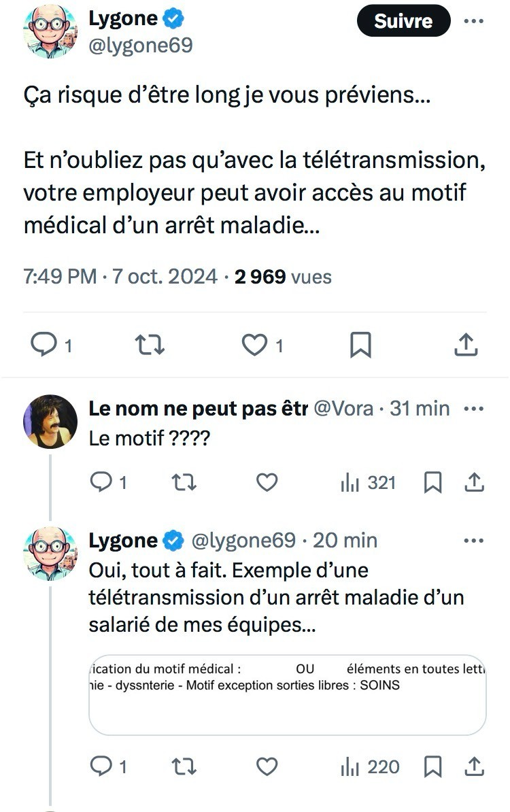
Task: Open the attached arrêt maladie image
Action: 287,695
